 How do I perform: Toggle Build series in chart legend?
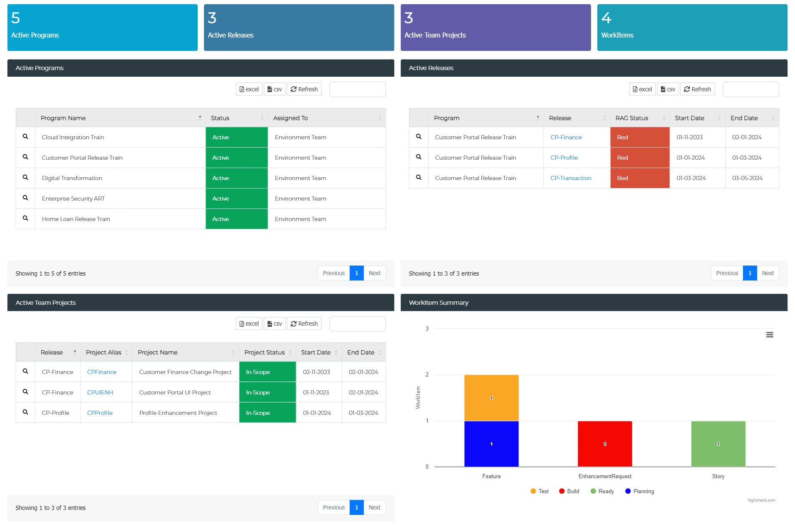pos(569,491)
